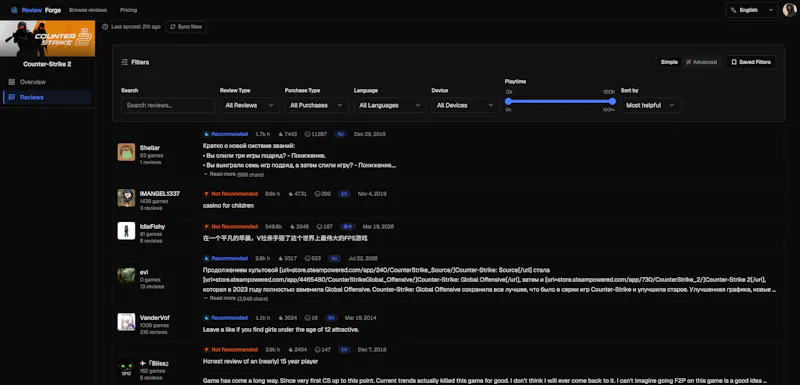The image size is (800, 385).
Task: Click RU badge beside Jul 22, 2026
Action: (334, 259)
